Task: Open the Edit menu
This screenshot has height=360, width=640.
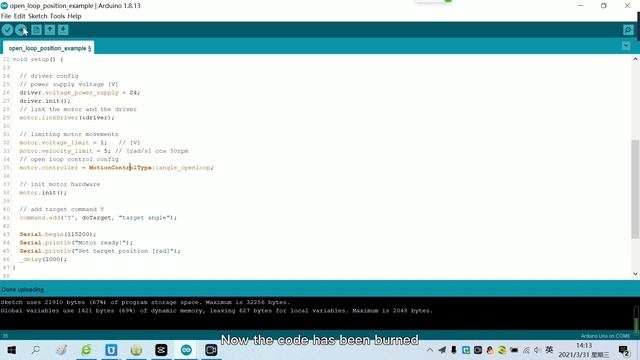Action: point(19,16)
